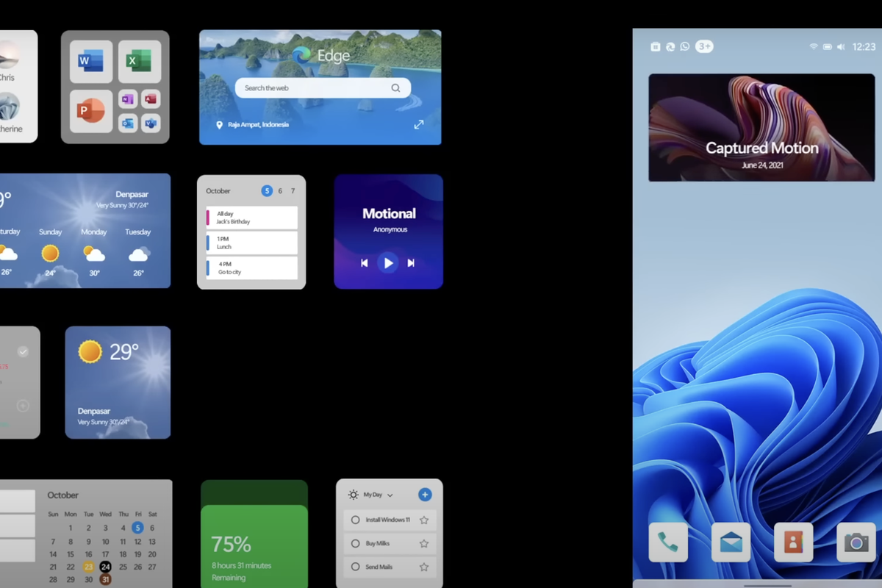Star the Install Windows 11 task
882x588 pixels.
coord(424,520)
